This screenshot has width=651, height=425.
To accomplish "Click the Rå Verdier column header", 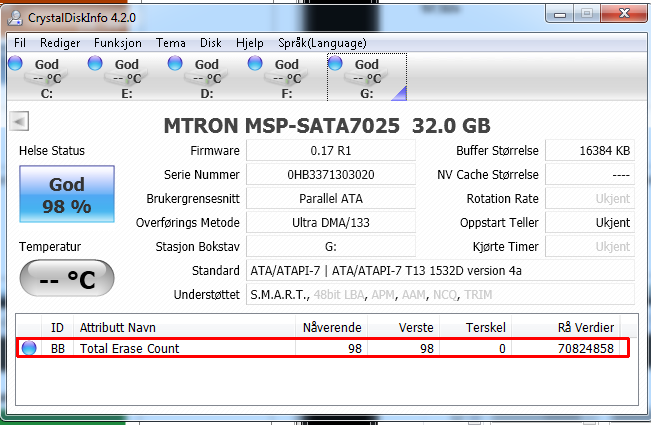I will coord(565,327).
